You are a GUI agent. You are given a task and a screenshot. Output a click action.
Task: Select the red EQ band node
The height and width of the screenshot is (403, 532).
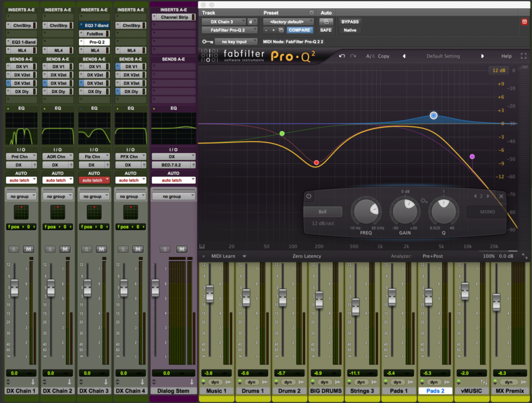coord(316,163)
